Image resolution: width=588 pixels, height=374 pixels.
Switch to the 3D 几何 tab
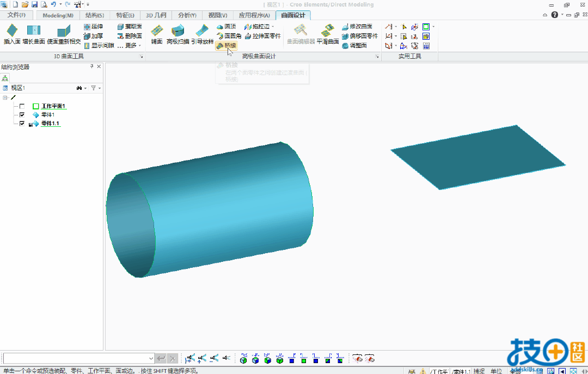pos(156,15)
